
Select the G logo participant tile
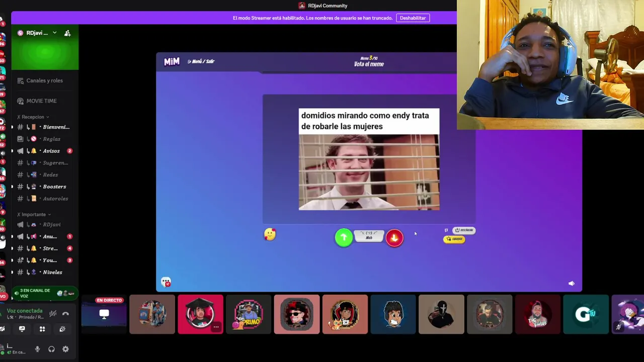click(x=586, y=315)
